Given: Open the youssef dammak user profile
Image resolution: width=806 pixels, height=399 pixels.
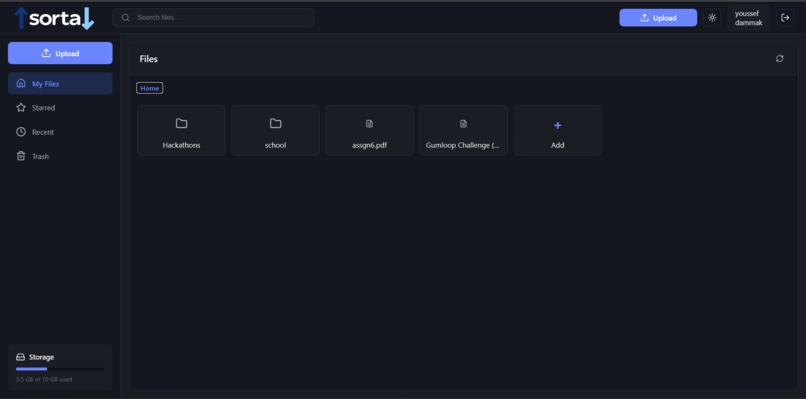Looking at the screenshot, I should point(748,18).
